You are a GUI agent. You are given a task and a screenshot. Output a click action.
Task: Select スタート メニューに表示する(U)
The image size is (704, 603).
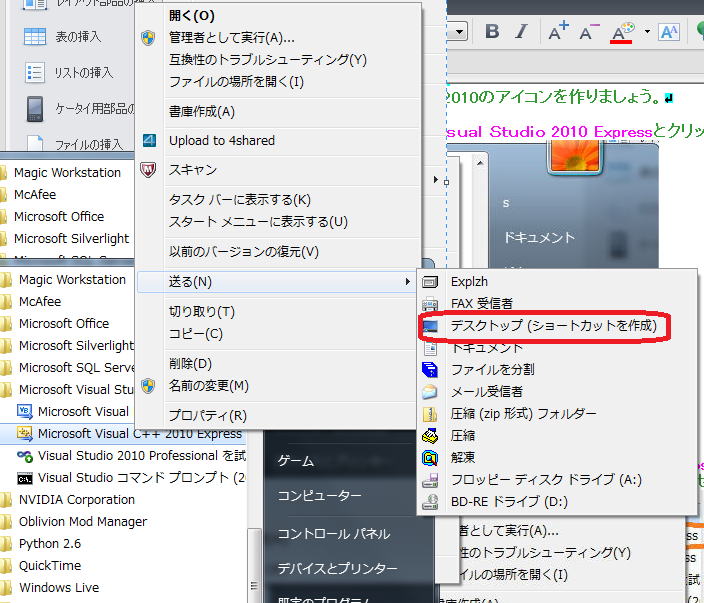pos(278,222)
